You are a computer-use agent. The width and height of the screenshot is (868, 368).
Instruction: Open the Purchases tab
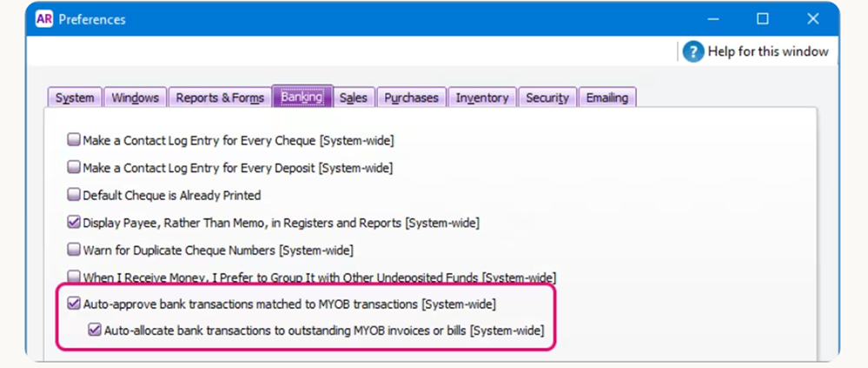click(x=413, y=97)
